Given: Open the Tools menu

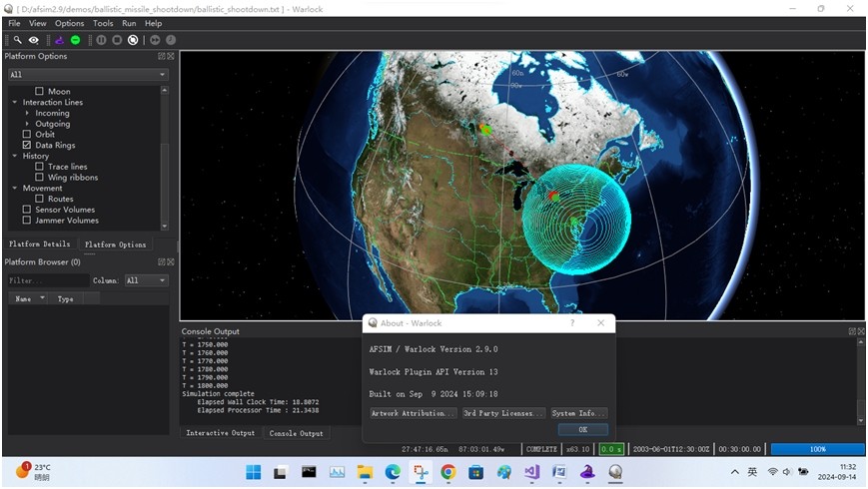Looking at the screenshot, I should coord(103,23).
